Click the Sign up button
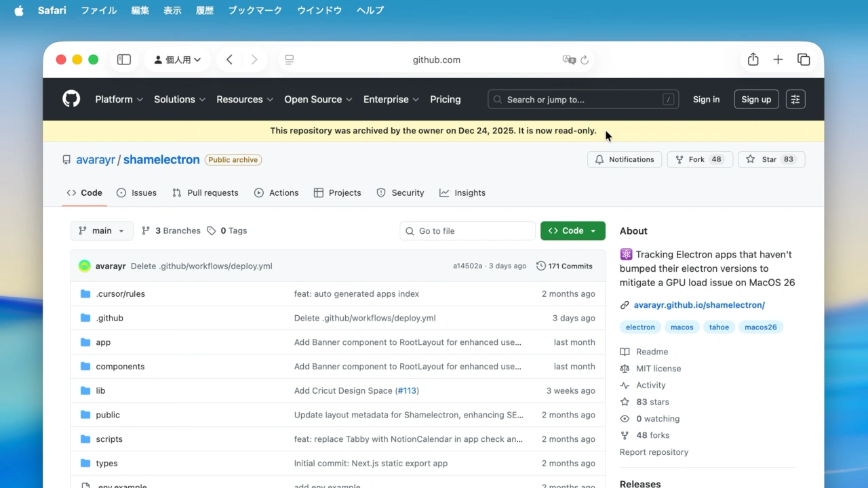Viewport: 868px width, 488px height. tap(756, 99)
